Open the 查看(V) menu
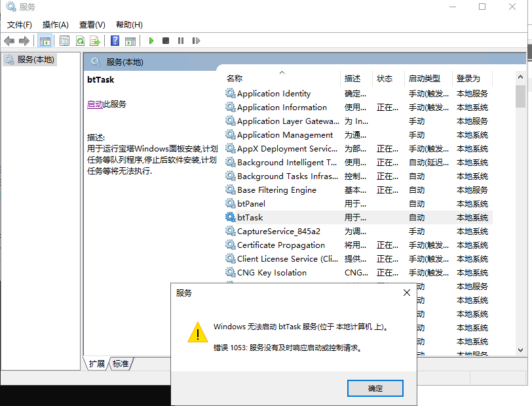Screen dimensions: 532x406 pyautogui.click(x=92, y=25)
